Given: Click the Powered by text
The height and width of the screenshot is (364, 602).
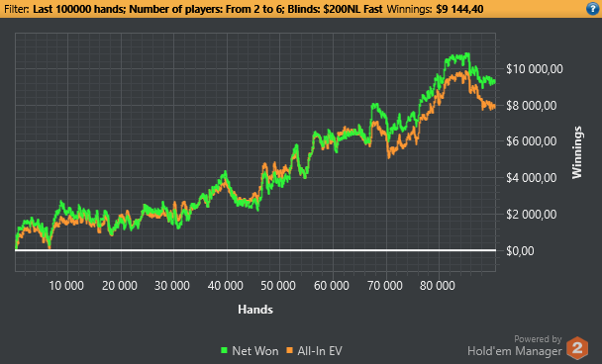Looking at the screenshot, I should (538, 339).
